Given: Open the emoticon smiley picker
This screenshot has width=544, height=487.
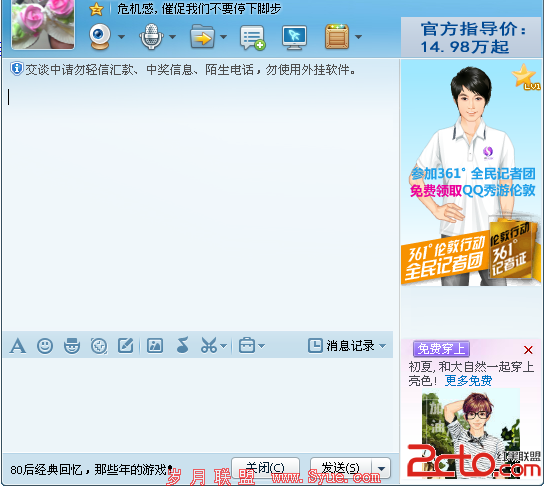Looking at the screenshot, I should pos(45,346).
